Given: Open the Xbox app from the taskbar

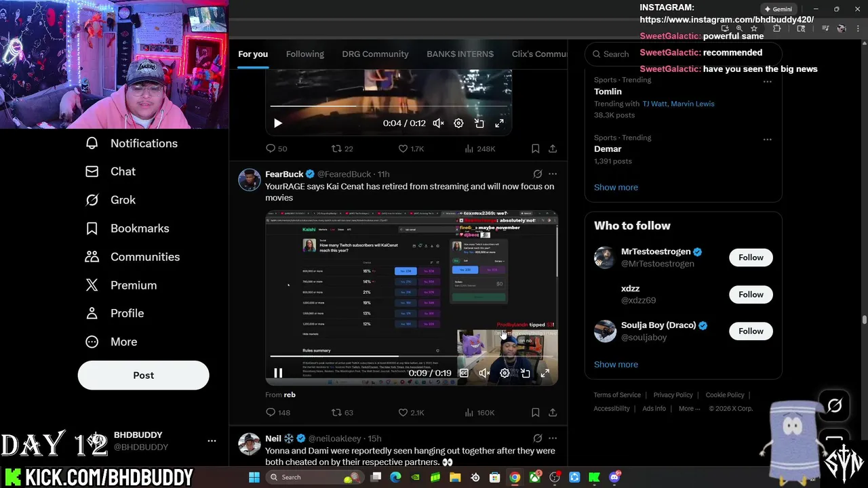Looking at the screenshot, I should [x=535, y=477].
